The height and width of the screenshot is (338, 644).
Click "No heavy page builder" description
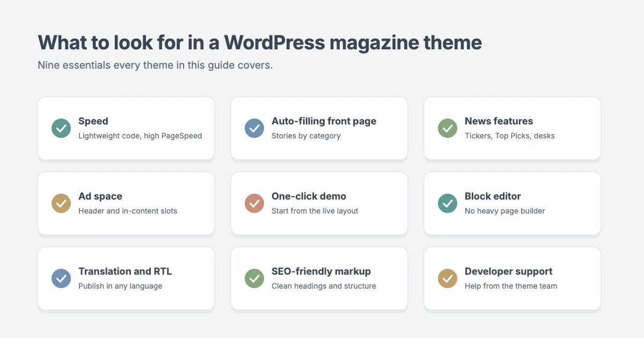point(505,211)
